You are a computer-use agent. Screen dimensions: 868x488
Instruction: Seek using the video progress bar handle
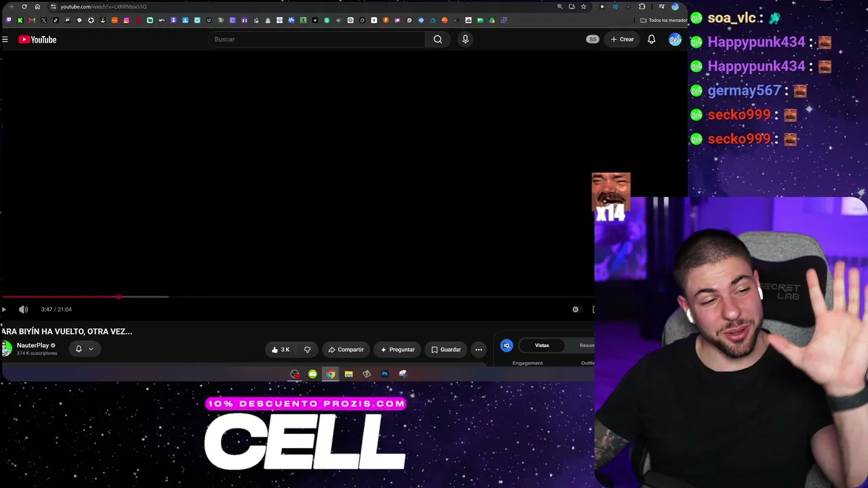(x=119, y=297)
